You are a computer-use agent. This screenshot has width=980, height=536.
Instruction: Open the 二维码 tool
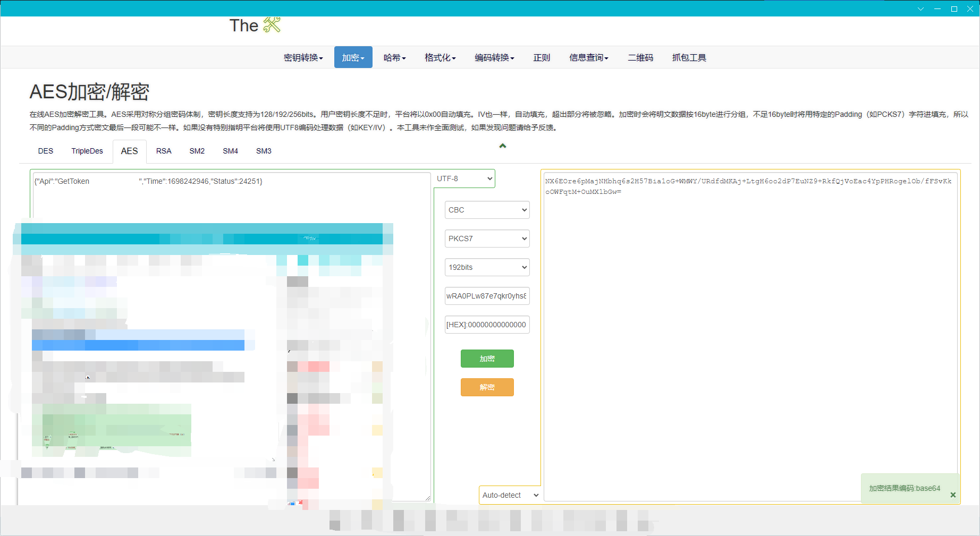[640, 57]
